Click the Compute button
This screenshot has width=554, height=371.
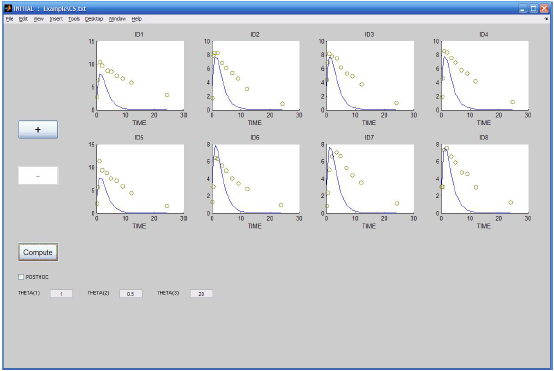pos(38,252)
